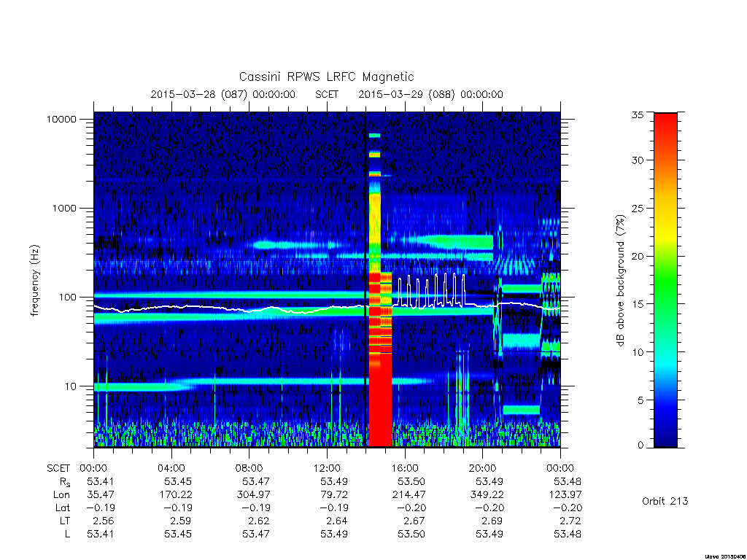The width and height of the screenshot is (747, 560).
Task: Click the '15' color bar tick label
Action: click(638, 304)
